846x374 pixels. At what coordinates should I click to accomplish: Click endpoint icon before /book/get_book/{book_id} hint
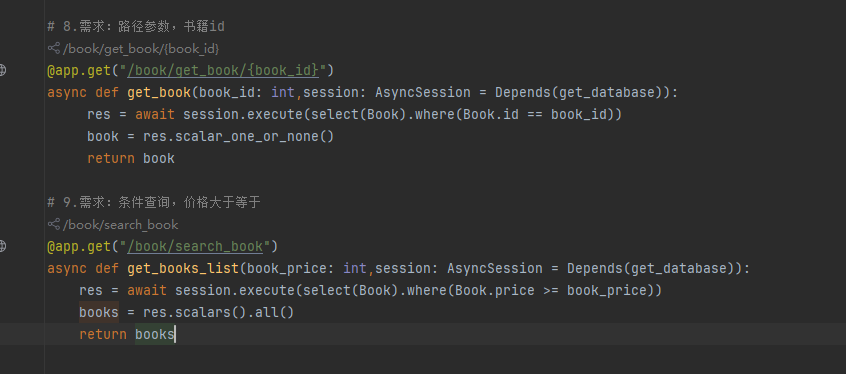tap(53, 49)
